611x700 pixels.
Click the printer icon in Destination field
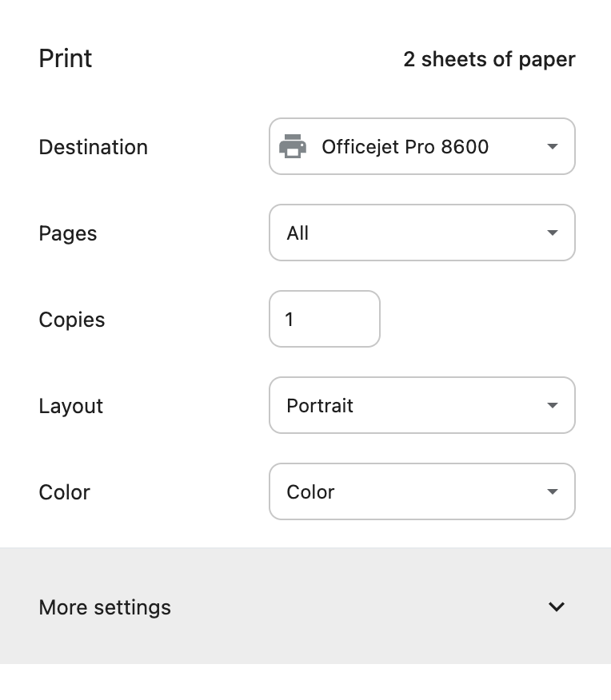coord(293,146)
